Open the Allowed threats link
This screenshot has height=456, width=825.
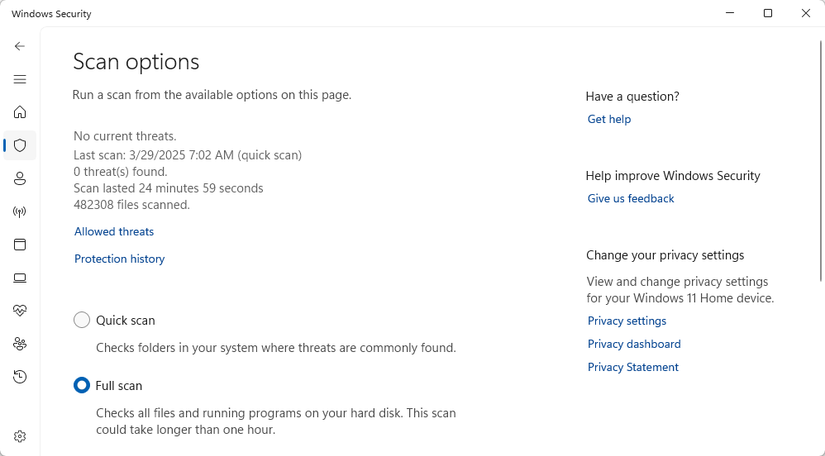point(114,231)
